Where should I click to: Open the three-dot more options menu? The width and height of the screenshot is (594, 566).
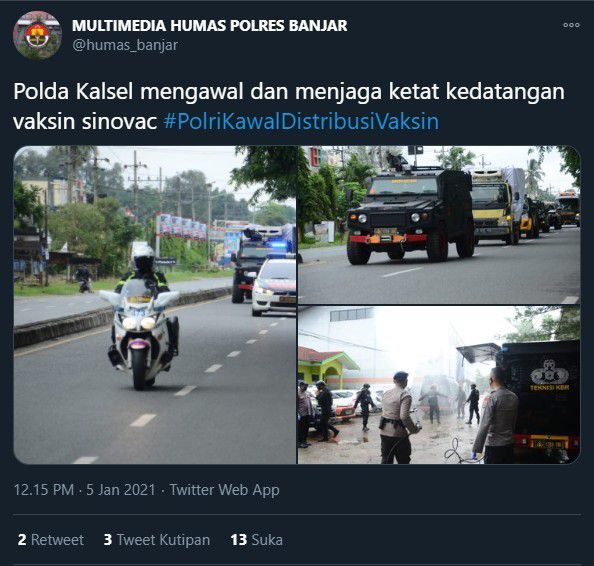tap(571, 25)
